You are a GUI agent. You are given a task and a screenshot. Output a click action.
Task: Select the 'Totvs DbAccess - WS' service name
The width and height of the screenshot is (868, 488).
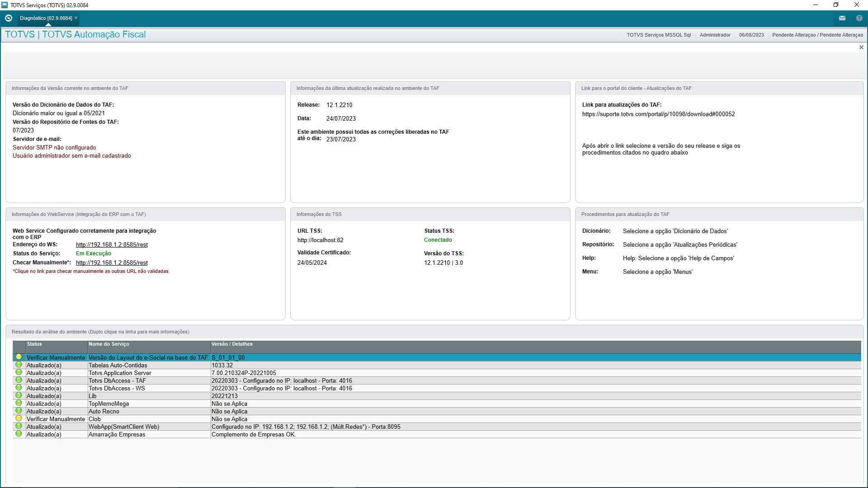[x=117, y=389]
